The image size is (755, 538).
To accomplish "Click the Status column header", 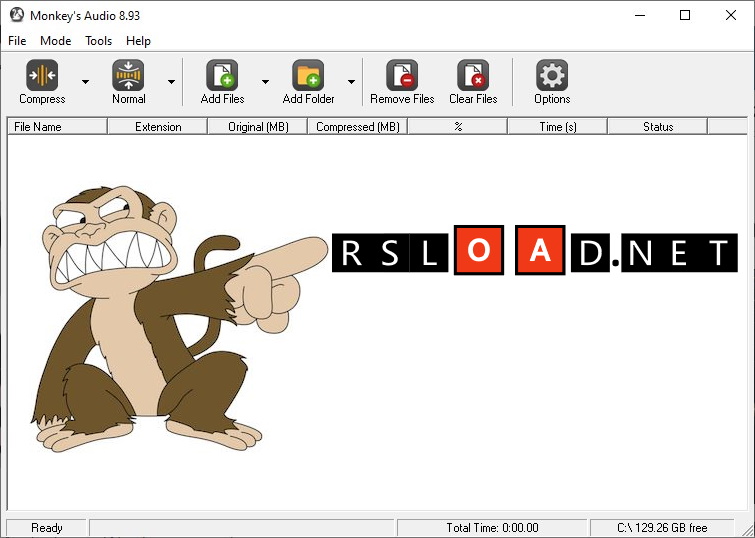I will 657,127.
